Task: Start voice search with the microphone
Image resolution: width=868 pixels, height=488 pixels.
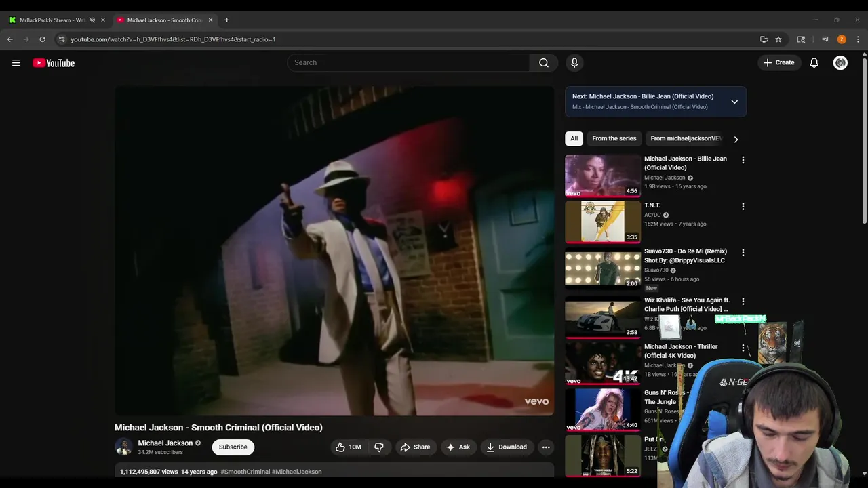Action: click(x=574, y=62)
